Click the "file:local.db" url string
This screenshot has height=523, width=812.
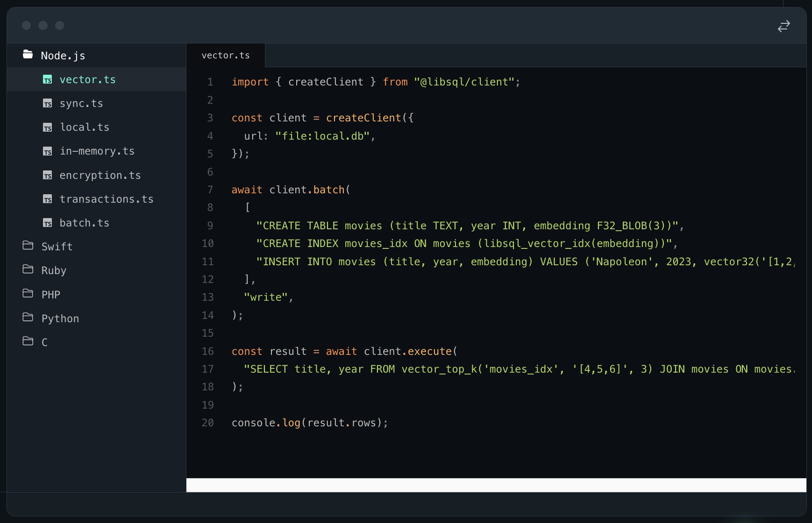322,136
